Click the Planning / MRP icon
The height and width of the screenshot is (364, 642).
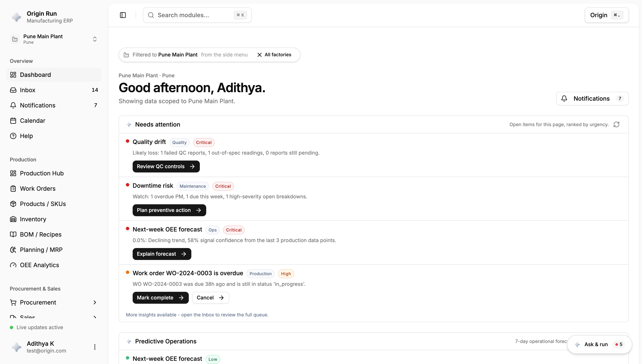point(13,250)
